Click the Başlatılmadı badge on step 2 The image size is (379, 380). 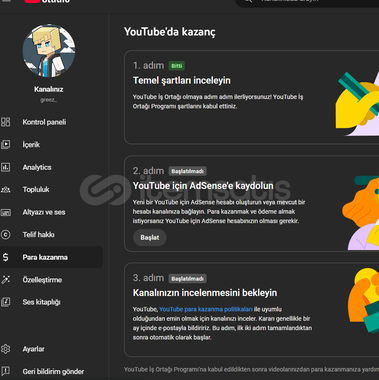click(187, 171)
